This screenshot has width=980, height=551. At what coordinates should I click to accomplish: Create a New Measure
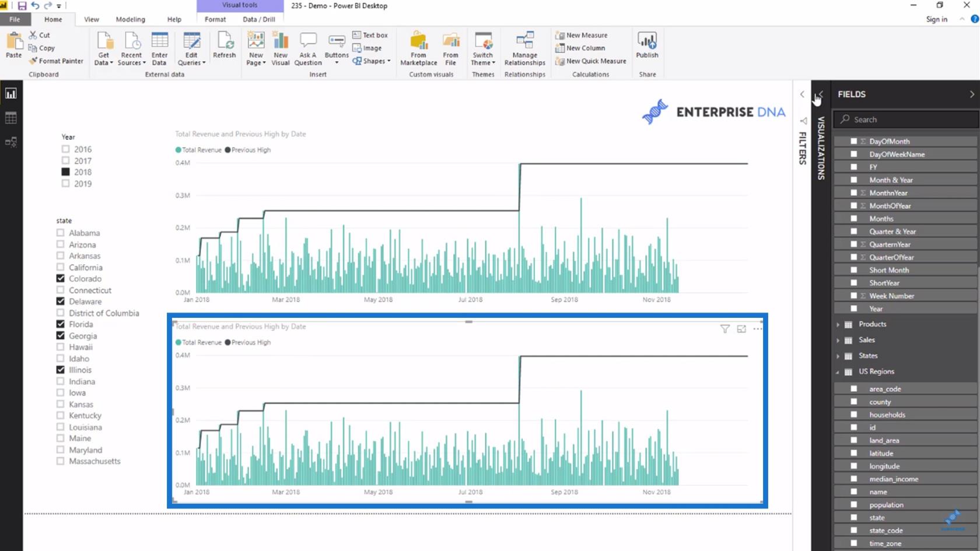tap(582, 35)
